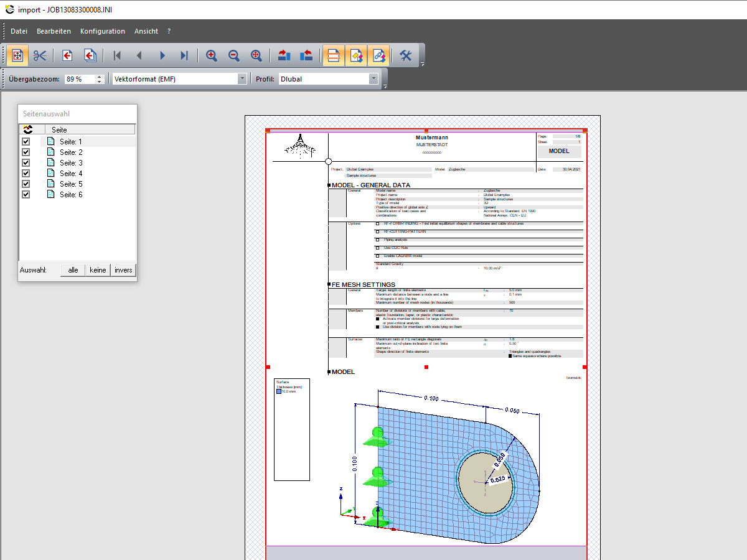Open the tools settings wrench icon

pos(406,55)
